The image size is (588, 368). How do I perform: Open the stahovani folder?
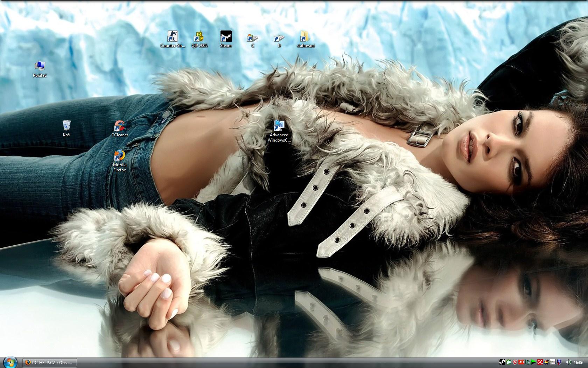click(x=305, y=37)
